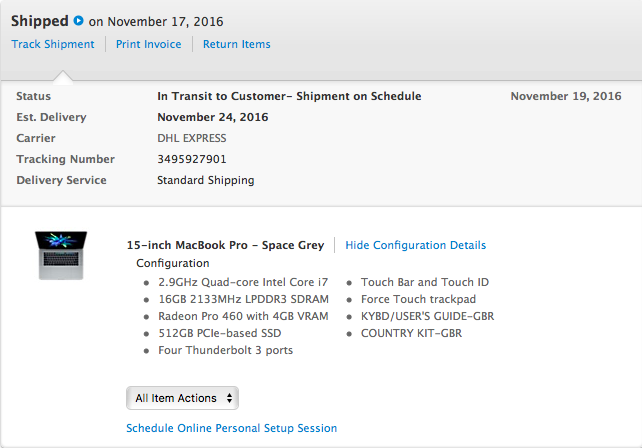Screen dimensions: 642x448
Task: Open the Track Shipment link
Action: point(53,44)
